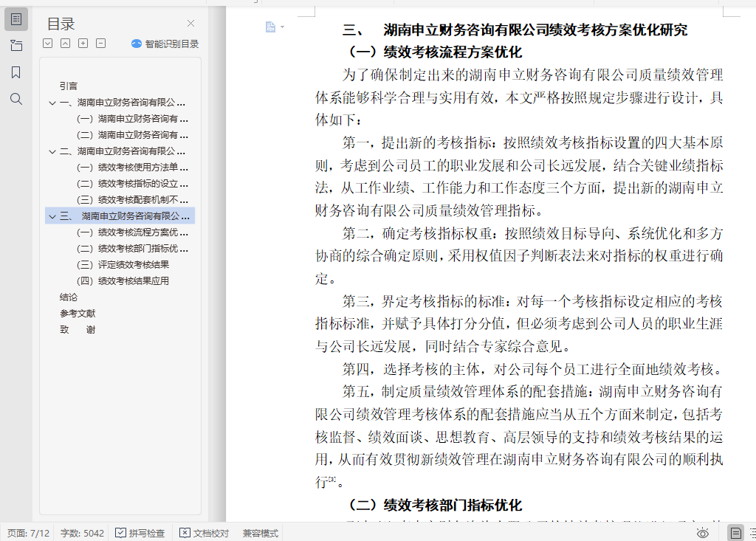Click the down-chevron box icon in 目录 toolbar
This screenshot has height=541, width=756.
coord(47,44)
